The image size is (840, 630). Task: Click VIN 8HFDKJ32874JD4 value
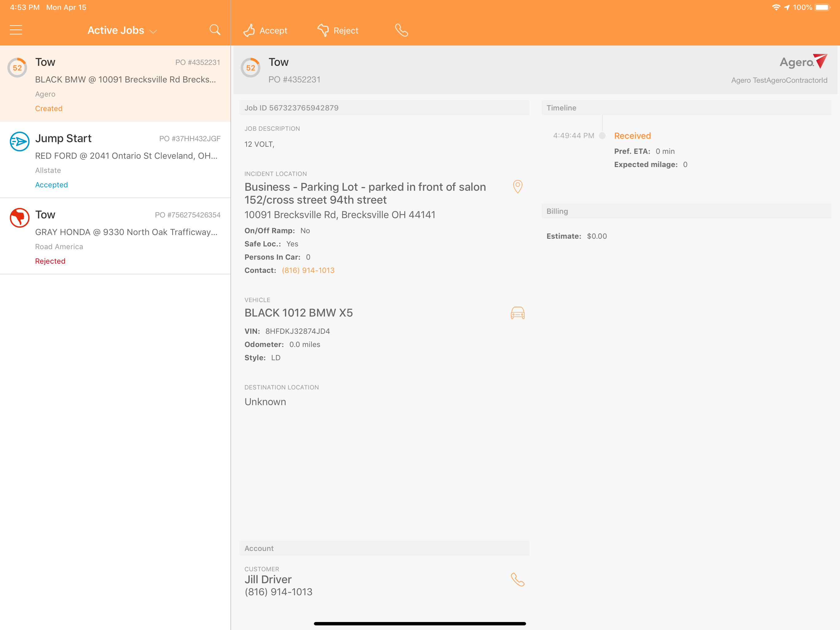297,331
